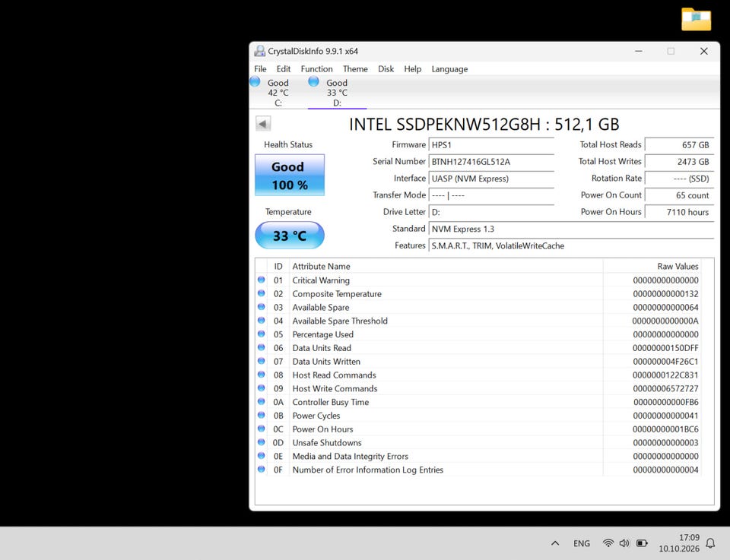Open the Language menu

click(449, 69)
